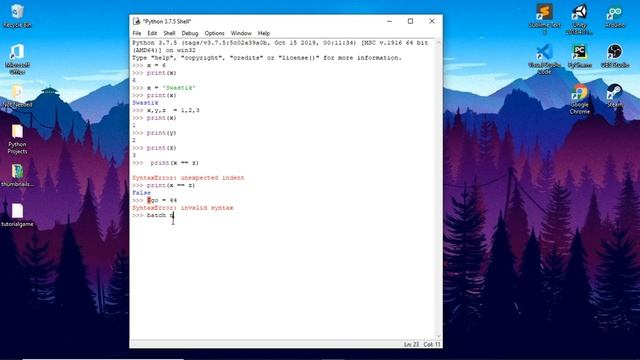Close the Python Shell window
The image size is (640, 360).
pos(432,21)
